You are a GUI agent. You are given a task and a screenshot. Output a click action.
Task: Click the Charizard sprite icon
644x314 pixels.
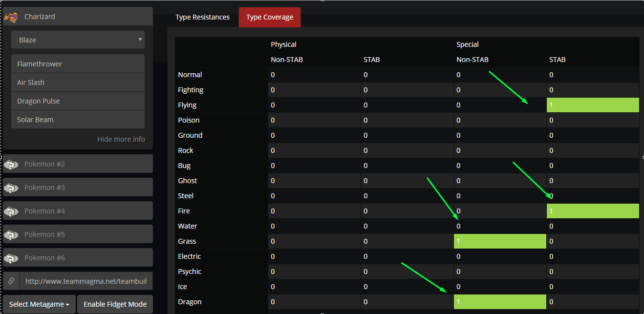[x=11, y=17]
